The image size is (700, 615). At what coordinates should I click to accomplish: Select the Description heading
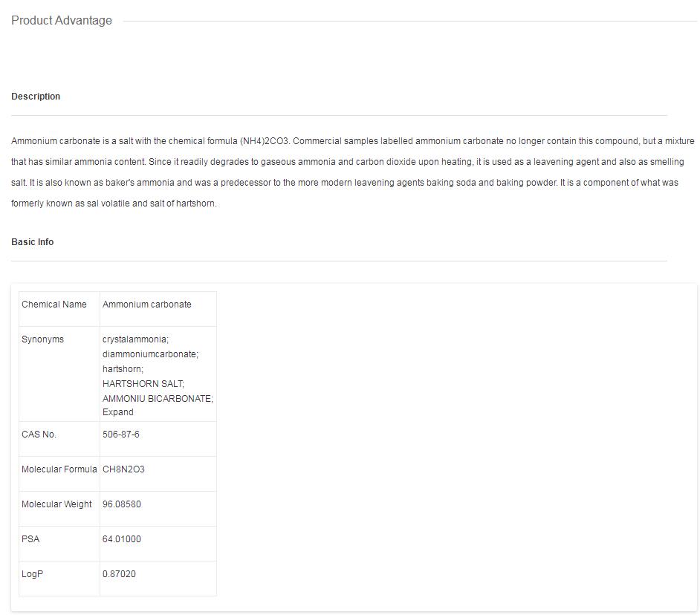pyautogui.click(x=36, y=97)
